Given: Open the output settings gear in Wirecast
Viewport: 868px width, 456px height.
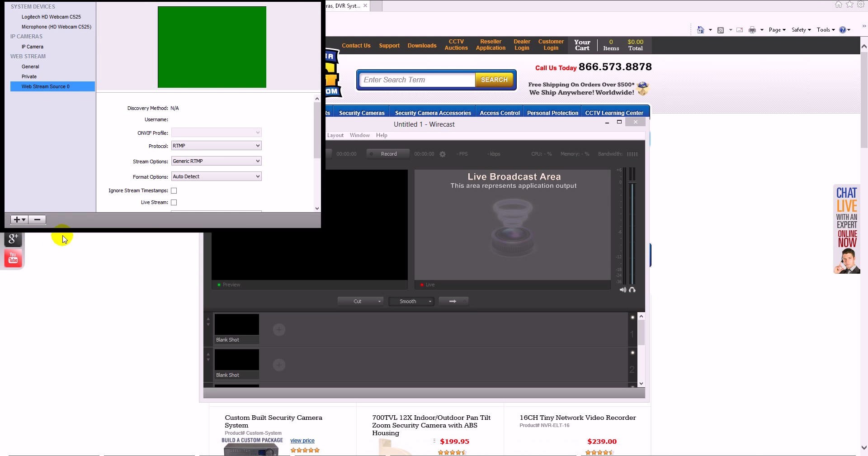Looking at the screenshot, I should point(443,154).
